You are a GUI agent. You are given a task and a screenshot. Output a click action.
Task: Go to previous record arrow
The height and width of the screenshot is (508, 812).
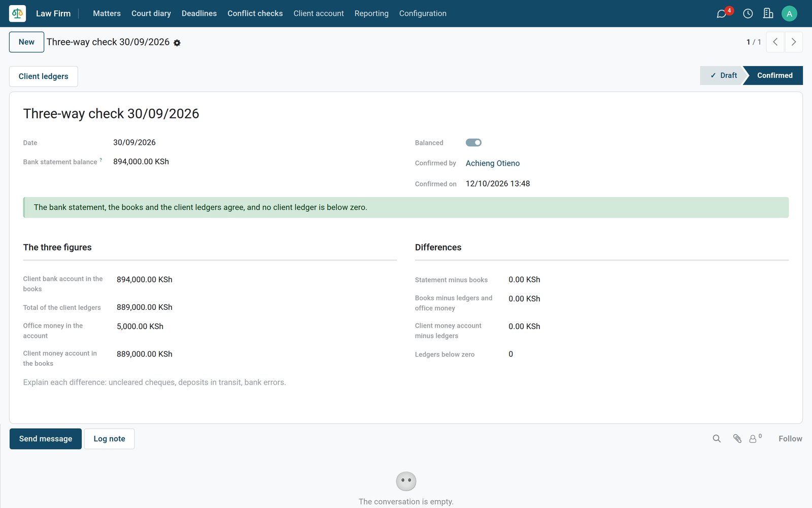point(775,42)
